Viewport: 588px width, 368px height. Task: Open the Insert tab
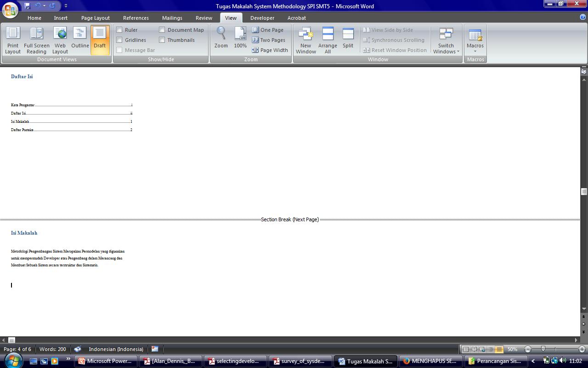tap(61, 18)
